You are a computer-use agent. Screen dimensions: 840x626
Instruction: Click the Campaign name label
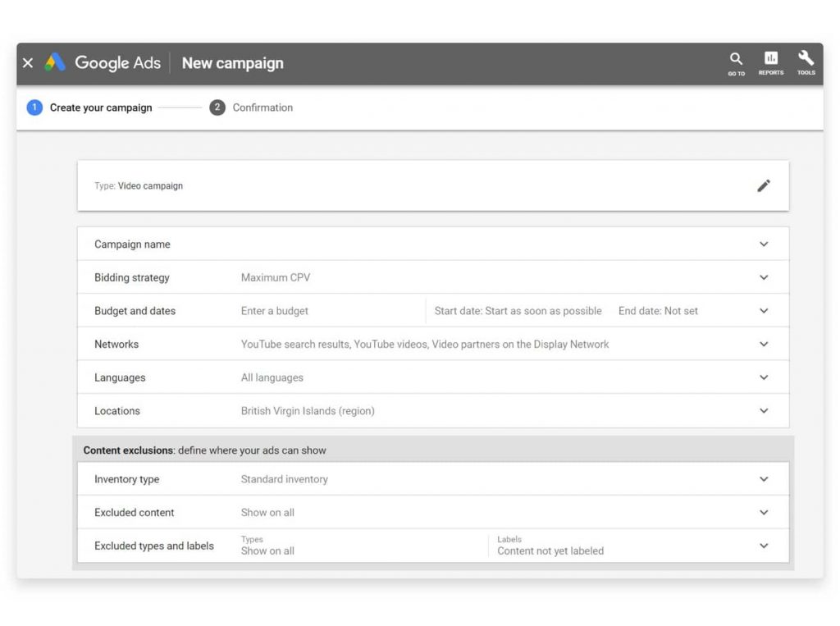tap(132, 244)
